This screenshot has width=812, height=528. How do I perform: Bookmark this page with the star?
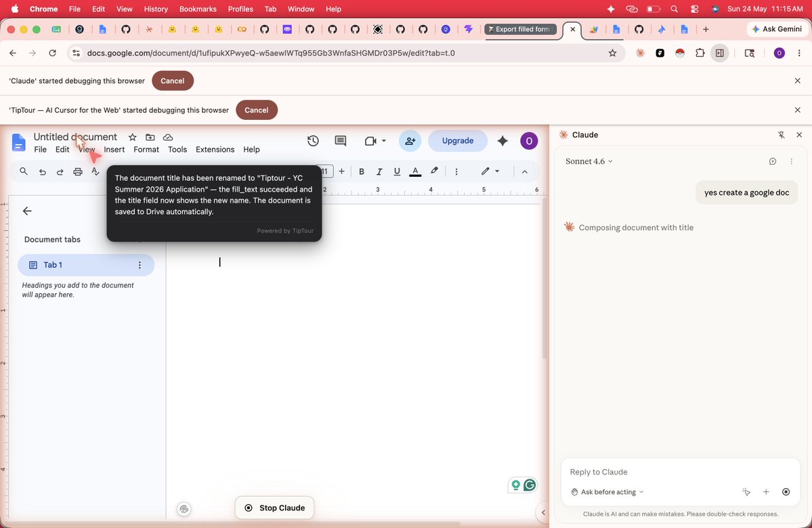pos(613,53)
